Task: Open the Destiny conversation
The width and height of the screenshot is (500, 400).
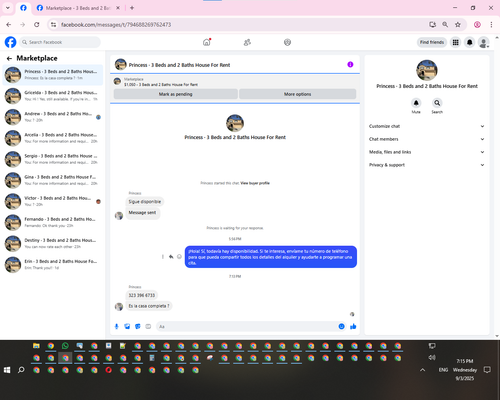Action: (x=53, y=243)
